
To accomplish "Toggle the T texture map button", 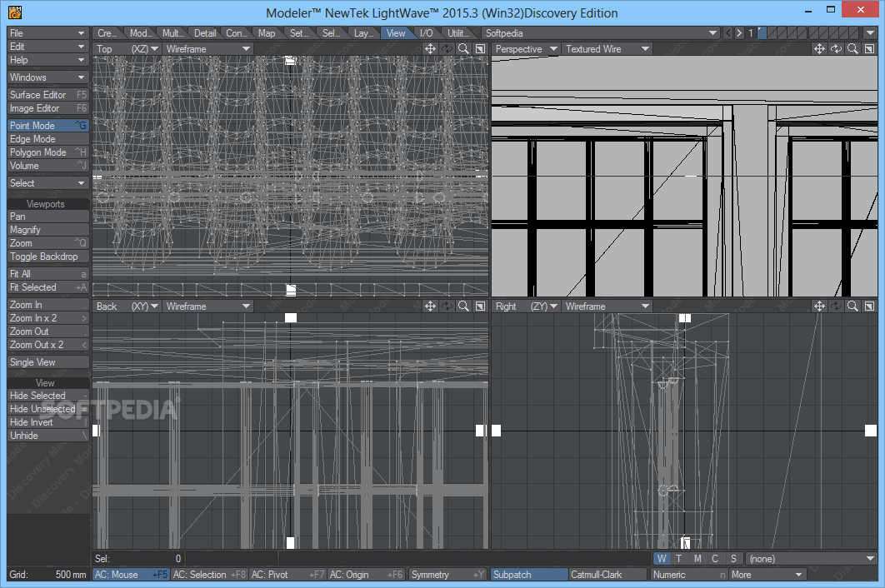I will point(679,559).
